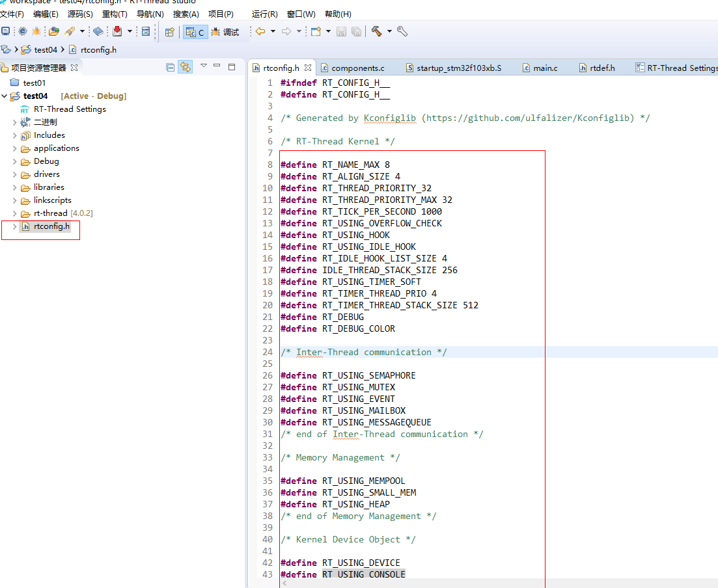
Task: Switch to the main.c editor tab
Action: coord(540,68)
